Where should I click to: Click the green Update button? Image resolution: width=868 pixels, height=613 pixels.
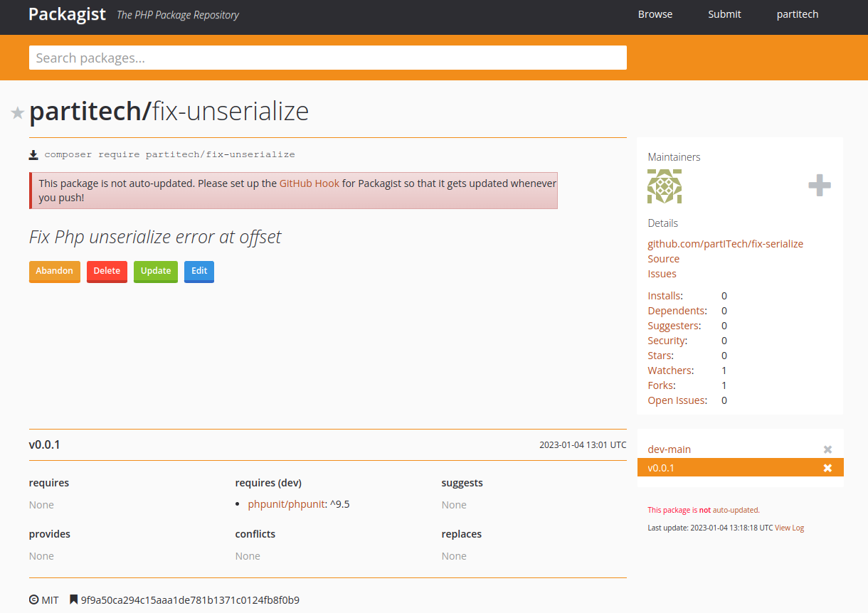tap(156, 271)
